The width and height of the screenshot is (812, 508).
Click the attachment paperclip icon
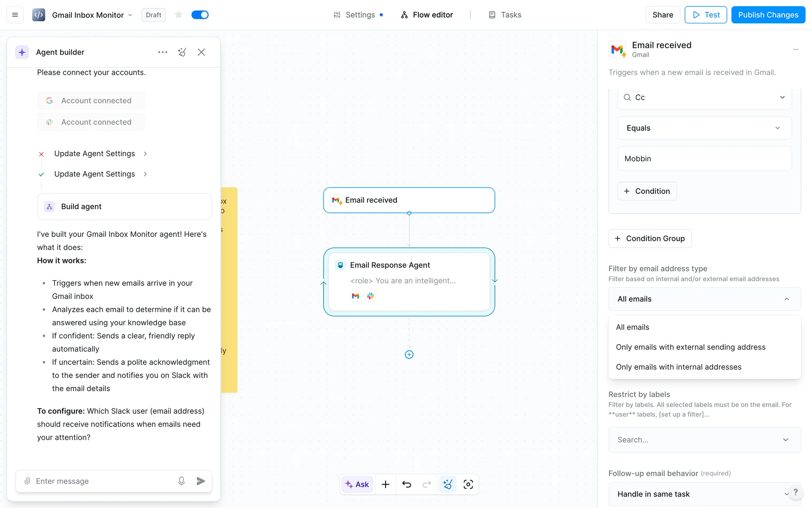(27, 481)
